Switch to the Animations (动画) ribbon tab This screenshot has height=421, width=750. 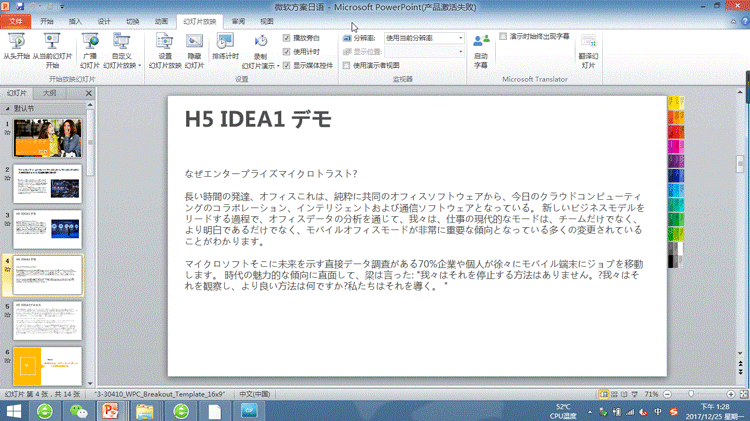click(161, 22)
